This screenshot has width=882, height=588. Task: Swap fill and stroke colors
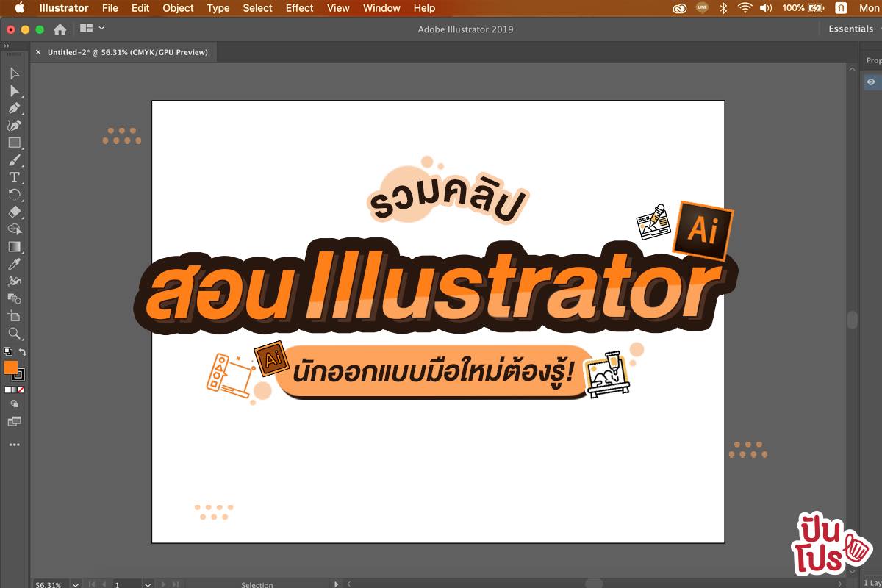click(x=22, y=352)
